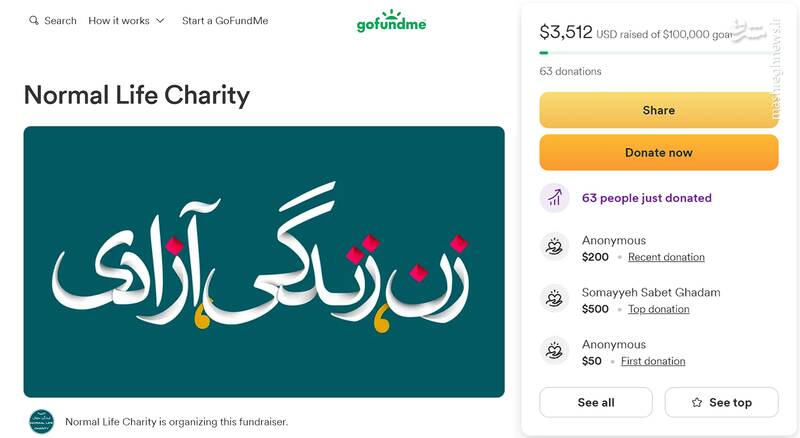Expand the How it works dropdown
The image size is (800, 438).
click(x=126, y=21)
